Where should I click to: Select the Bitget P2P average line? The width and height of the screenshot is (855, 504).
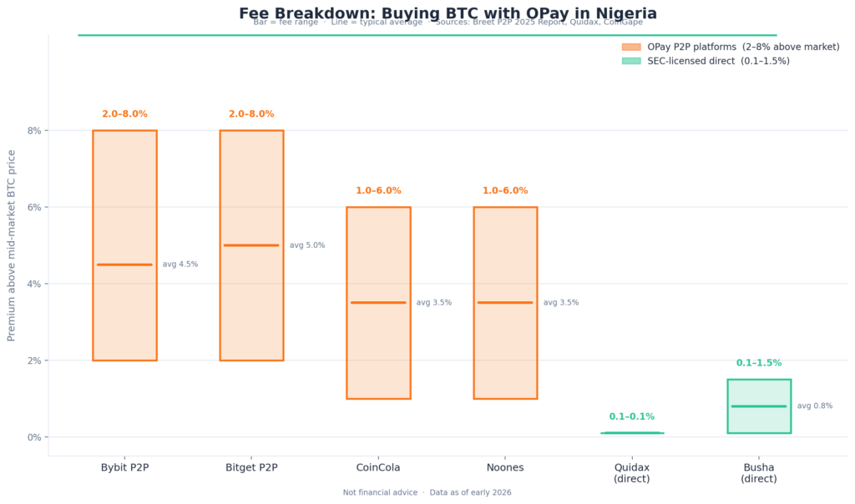point(251,245)
